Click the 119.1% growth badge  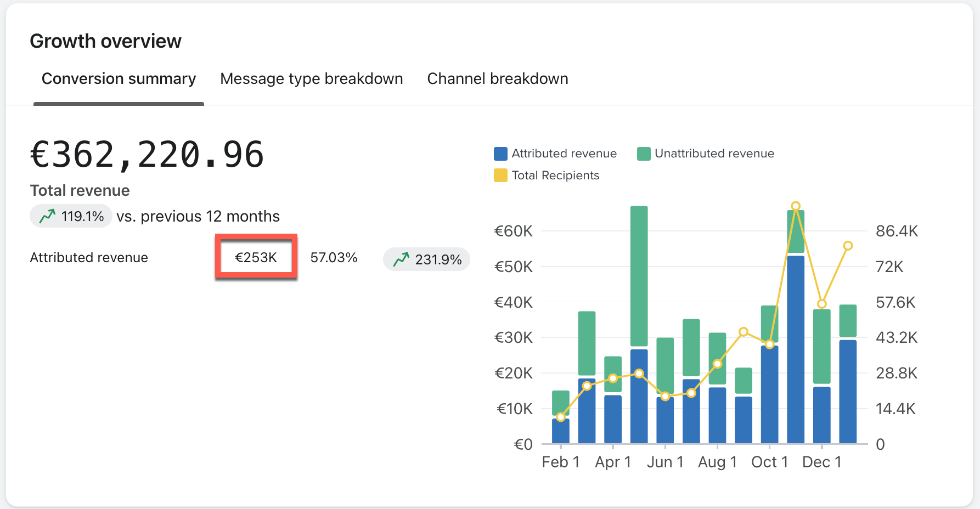[x=71, y=216]
